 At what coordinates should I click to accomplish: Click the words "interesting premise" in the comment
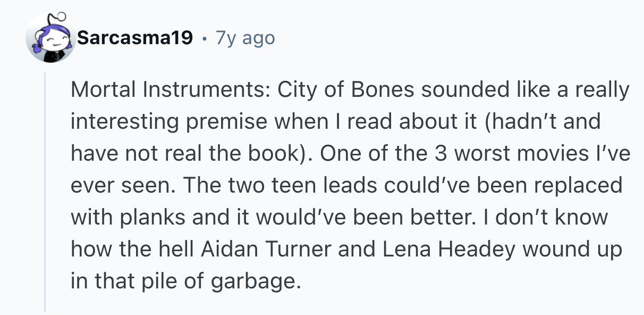click(x=167, y=122)
